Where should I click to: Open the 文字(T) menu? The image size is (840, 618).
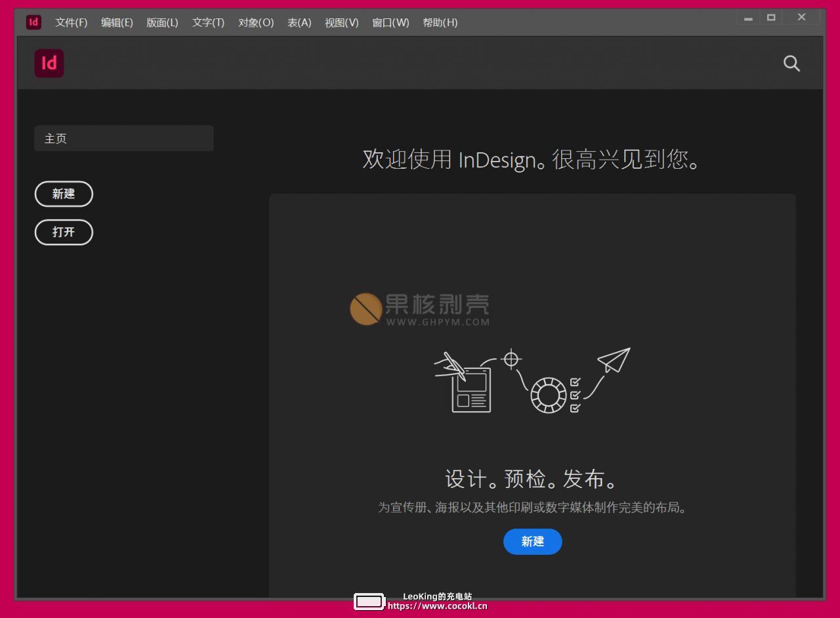[x=208, y=22]
